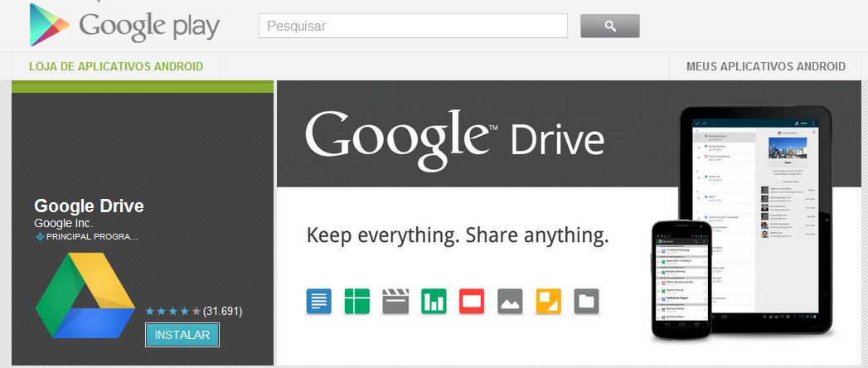The image size is (868, 368).
Task: Click the green spreadsheet grid icon
Action: 357,302
